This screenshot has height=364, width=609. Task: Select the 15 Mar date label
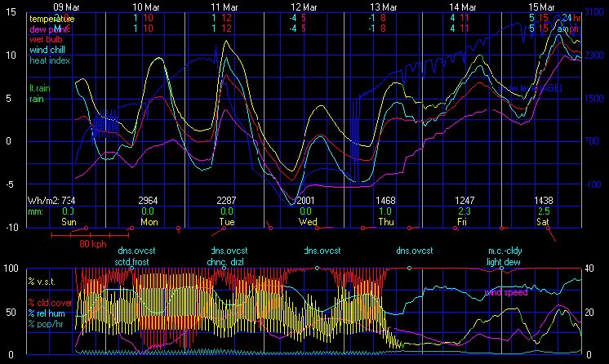tap(541, 7)
